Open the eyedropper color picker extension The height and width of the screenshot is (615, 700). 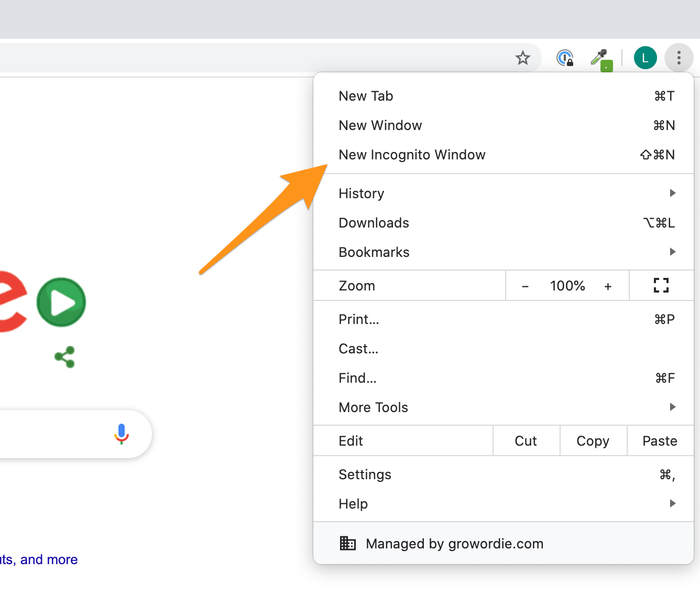coord(599,58)
